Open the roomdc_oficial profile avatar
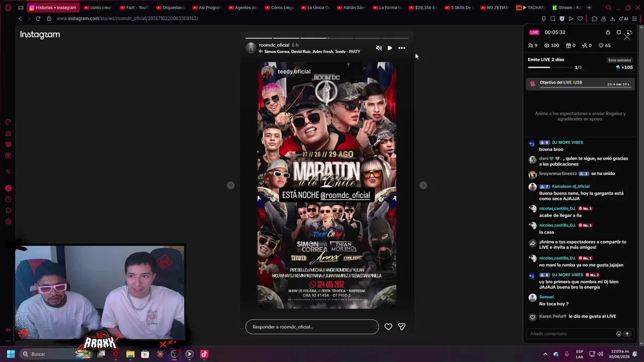 (251, 48)
